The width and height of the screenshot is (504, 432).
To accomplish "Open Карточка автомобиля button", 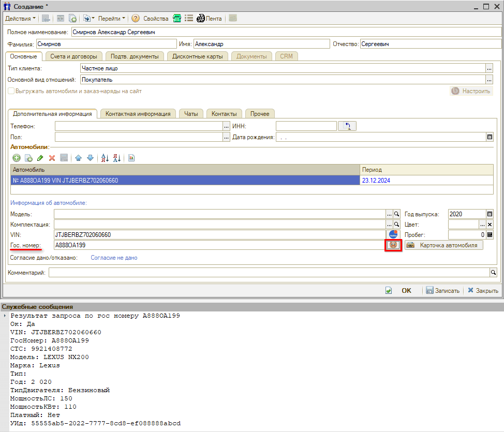I will (x=443, y=245).
